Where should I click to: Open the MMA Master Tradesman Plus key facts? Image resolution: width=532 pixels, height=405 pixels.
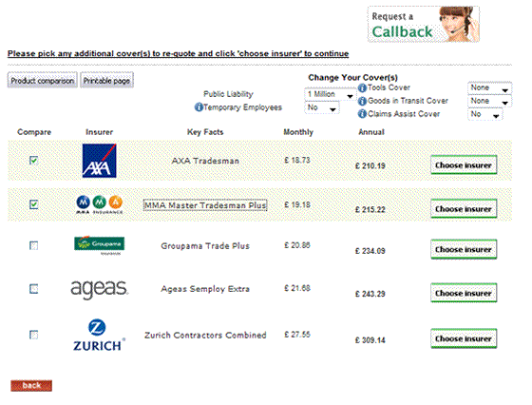(x=205, y=205)
